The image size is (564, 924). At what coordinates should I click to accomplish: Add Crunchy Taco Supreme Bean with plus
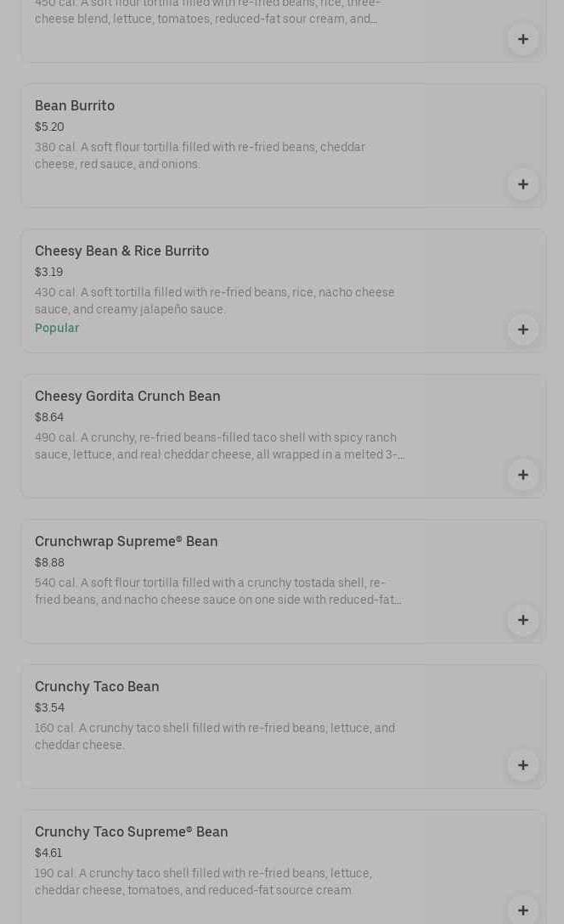pos(522,910)
